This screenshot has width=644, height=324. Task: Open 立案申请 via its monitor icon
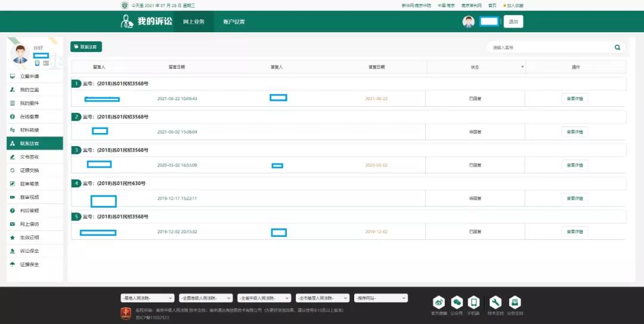(13, 76)
